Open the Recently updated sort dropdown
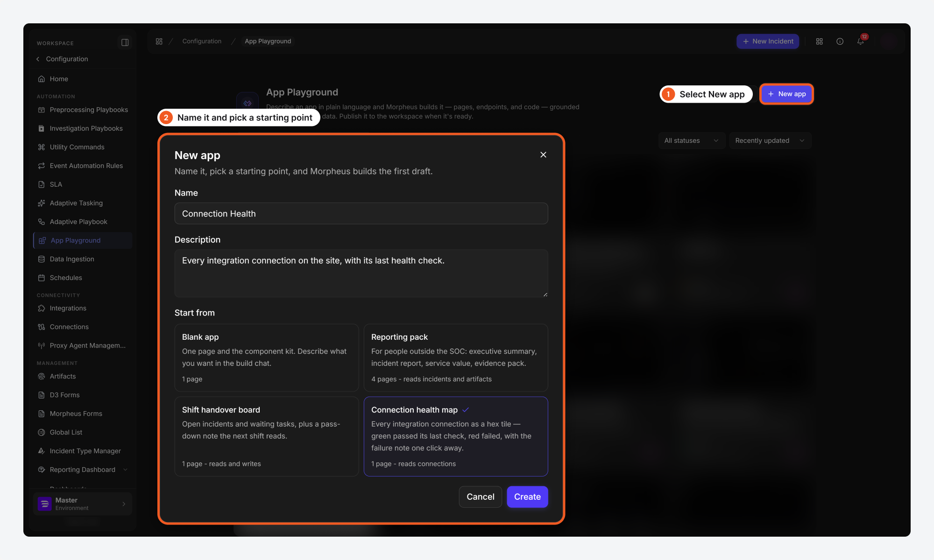Image resolution: width=934 pixels, height=560 pixels. 770,140
